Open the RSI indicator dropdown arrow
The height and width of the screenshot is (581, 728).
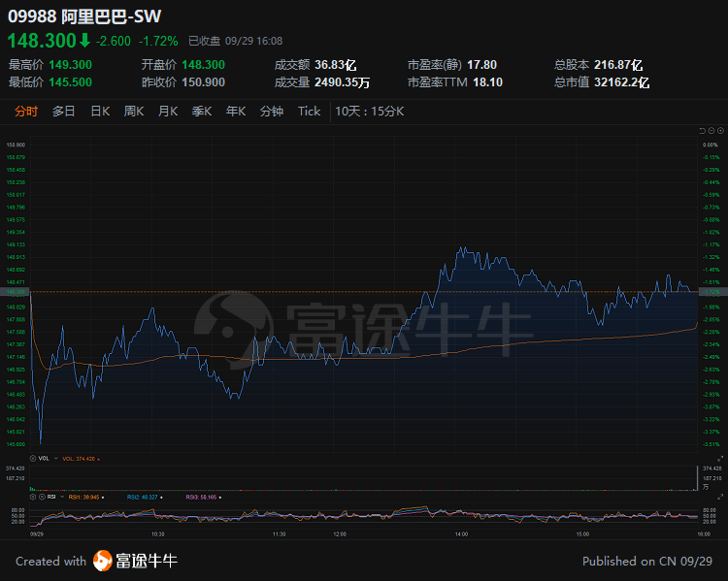(62, 497)
